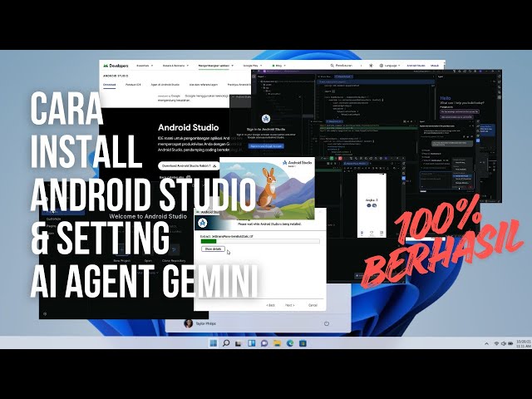Open settings gear in Welcome window

click(45, 314)
